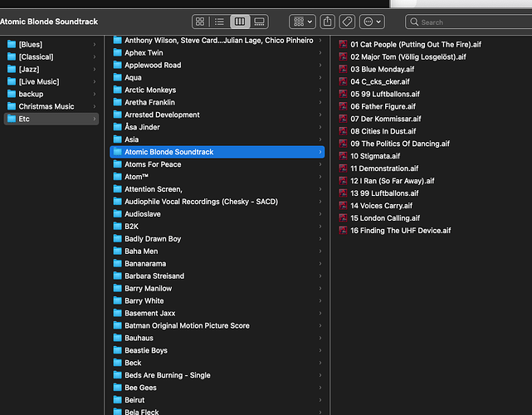Click the 01 Cat People file icon
Image resolution: width=532 pixels, height=415 pixels.
(343, 45)
